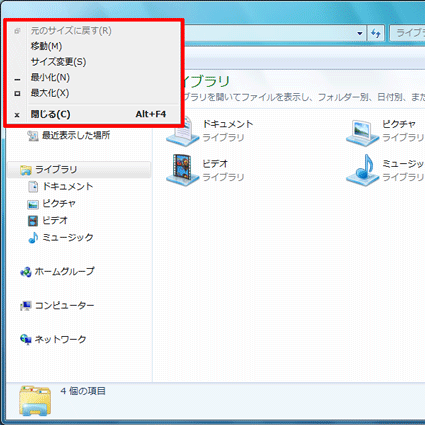Screen dimensions: 425x425
Task: Open the address bar history dropdown arrow
Action: click(x=360, y=33)
